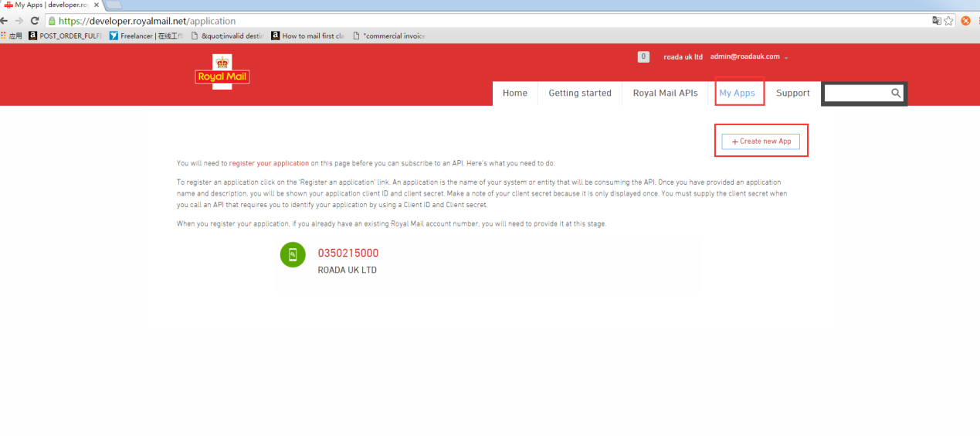The image size is (980, 436).
Task: Go to the Home menu item
Action: [x=515, y=93]
